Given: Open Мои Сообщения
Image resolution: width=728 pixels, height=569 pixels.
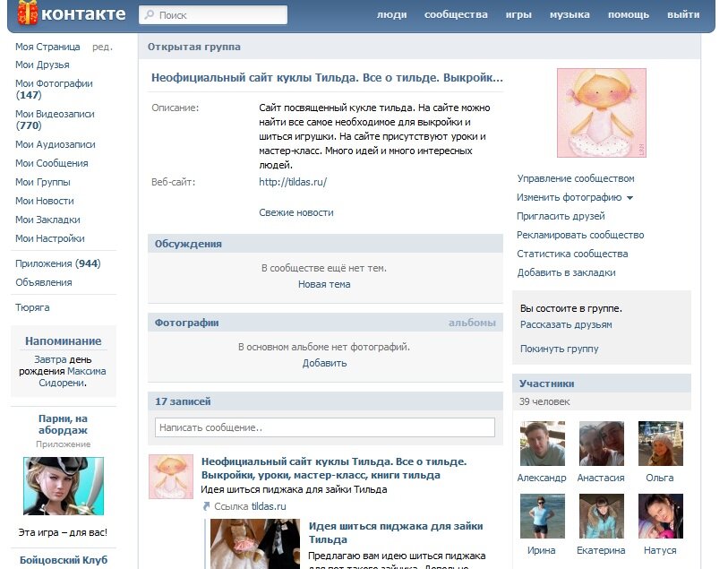Looking at the screenshot, I should pyautogui.click(x=52, y=163).
